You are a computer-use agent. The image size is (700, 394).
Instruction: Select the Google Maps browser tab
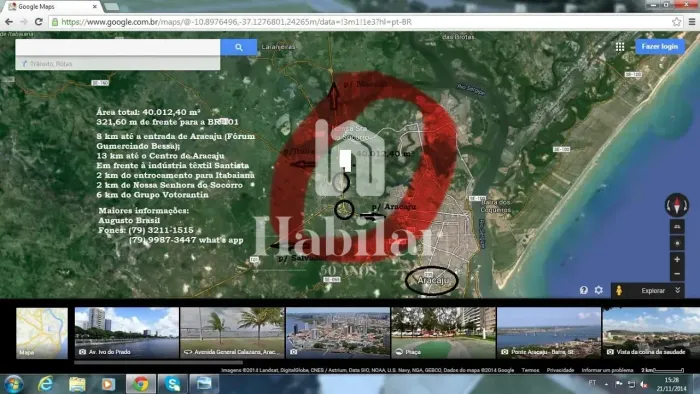tap(51, 7)
